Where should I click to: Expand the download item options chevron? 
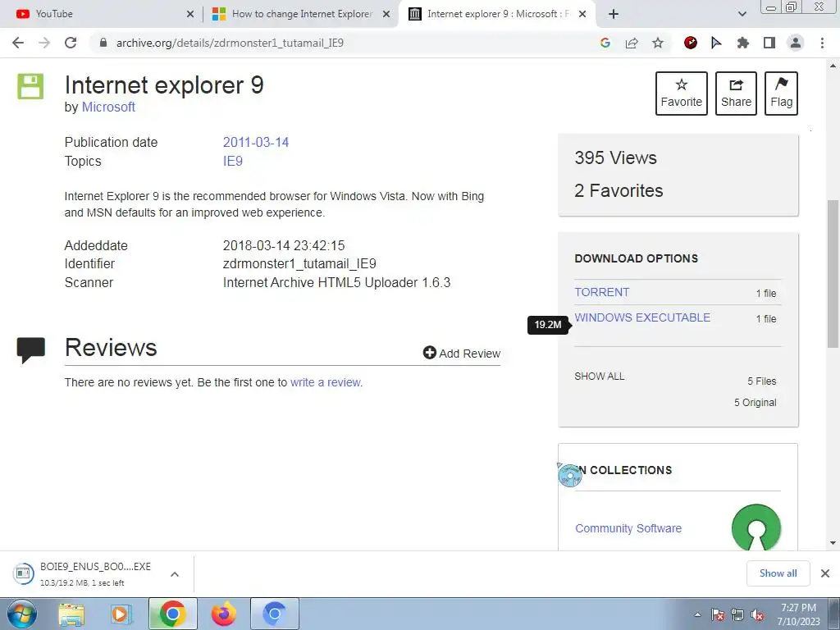click(174, 574)
